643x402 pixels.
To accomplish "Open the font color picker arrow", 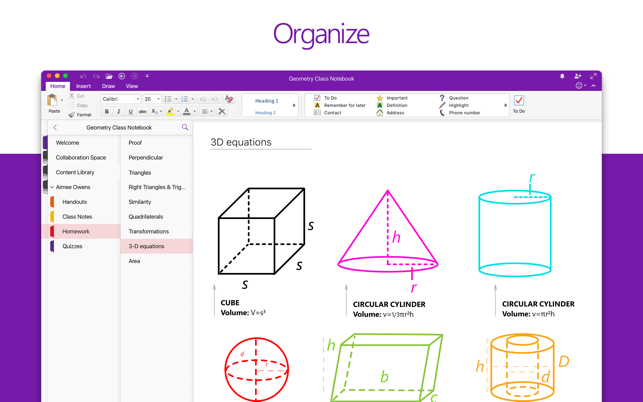I will click(194, 112).
